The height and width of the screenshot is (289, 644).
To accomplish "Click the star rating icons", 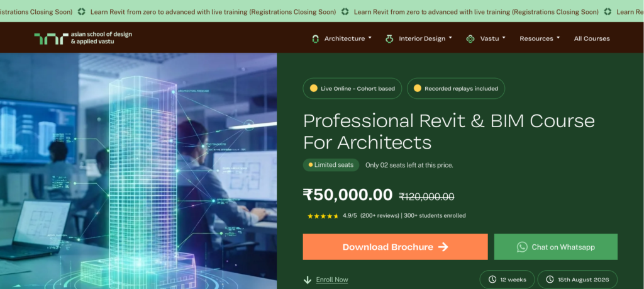I will 323,216.
